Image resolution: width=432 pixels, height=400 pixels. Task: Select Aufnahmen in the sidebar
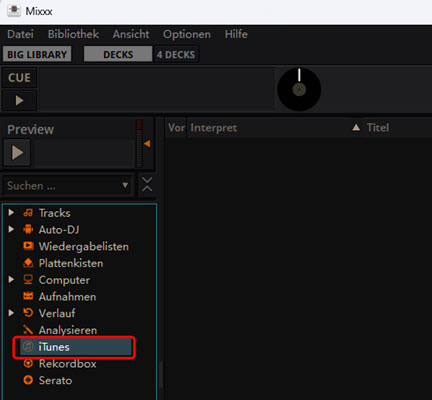[x=67, y=297]
